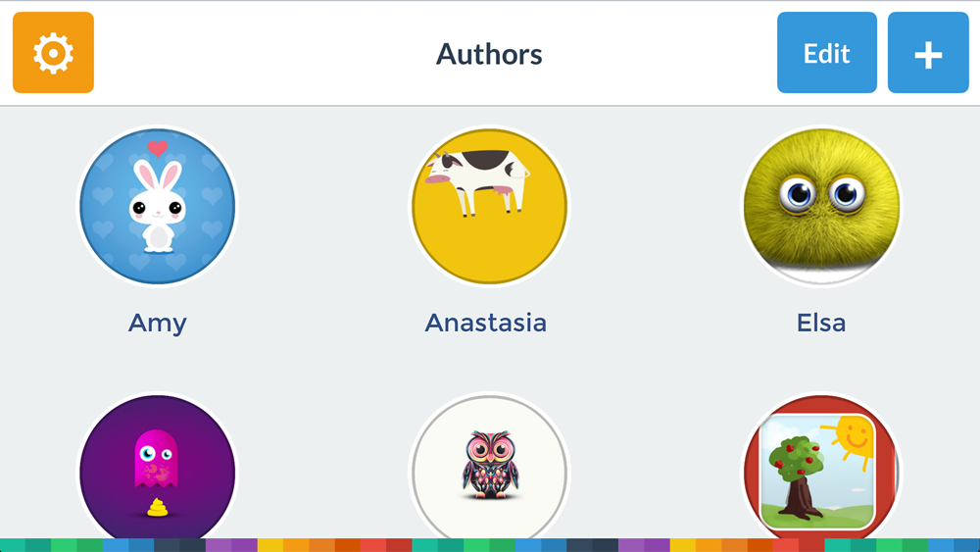Choose Anastasia's cow avatar
Viewport: 980px width, 552px height.
click(x=489, y=206)
